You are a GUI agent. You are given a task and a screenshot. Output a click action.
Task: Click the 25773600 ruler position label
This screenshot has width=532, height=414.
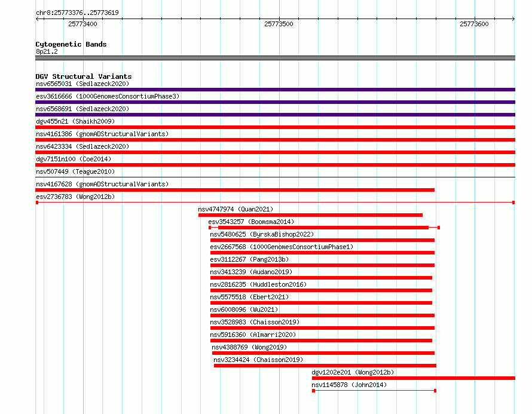tap(475, 24)
